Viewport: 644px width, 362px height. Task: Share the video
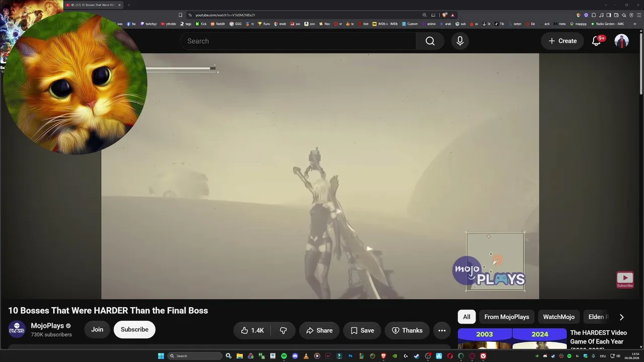pos(319,330)
